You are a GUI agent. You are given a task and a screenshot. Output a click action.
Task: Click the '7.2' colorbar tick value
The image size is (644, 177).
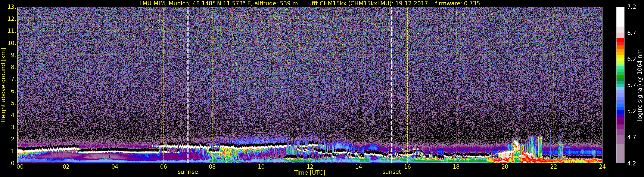pos(632,7)
